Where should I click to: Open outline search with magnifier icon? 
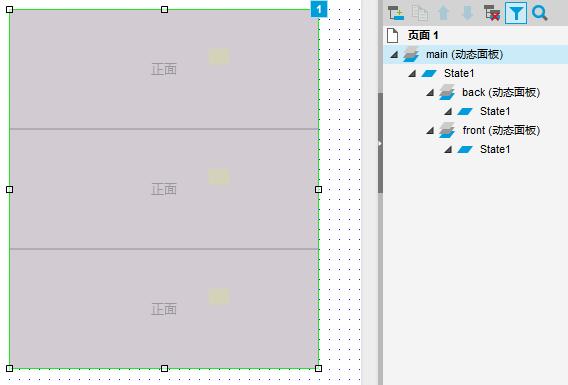tap(540, 13)
